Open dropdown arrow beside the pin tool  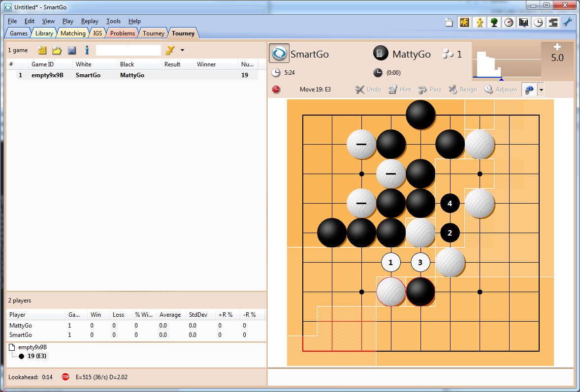[541, 90]
